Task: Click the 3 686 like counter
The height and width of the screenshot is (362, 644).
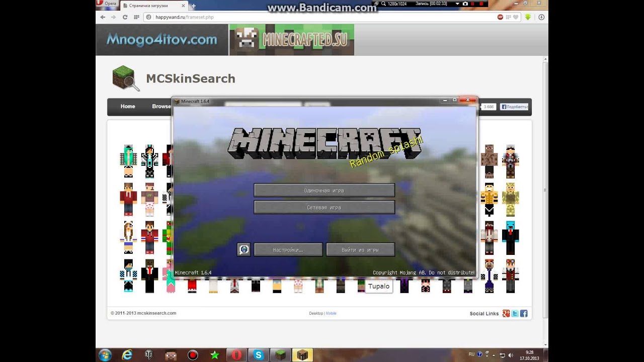Action: pyautogui.click(x=489, y=107)
